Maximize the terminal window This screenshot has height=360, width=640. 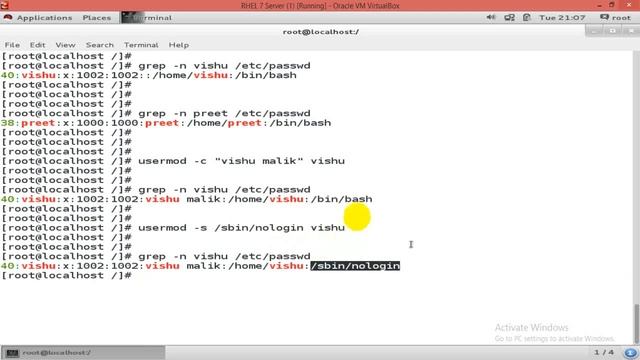click(612, 31)
